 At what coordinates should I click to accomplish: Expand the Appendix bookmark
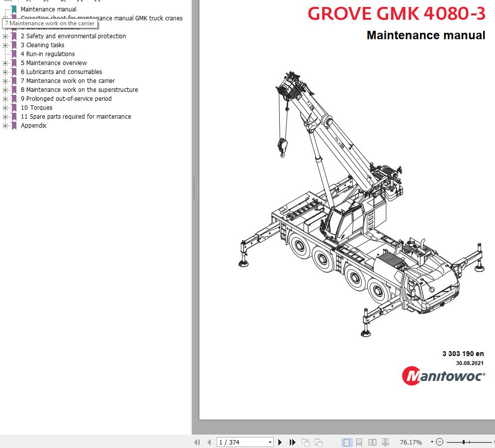point(5,126)
